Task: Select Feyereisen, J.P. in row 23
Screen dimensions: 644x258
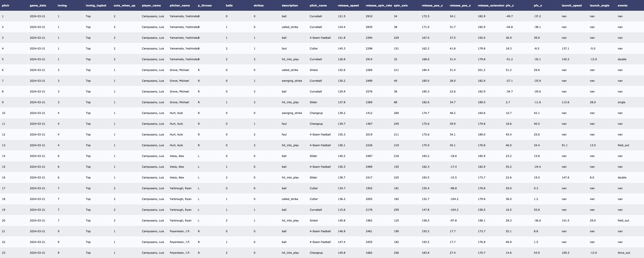Action: tap(179, 253)
